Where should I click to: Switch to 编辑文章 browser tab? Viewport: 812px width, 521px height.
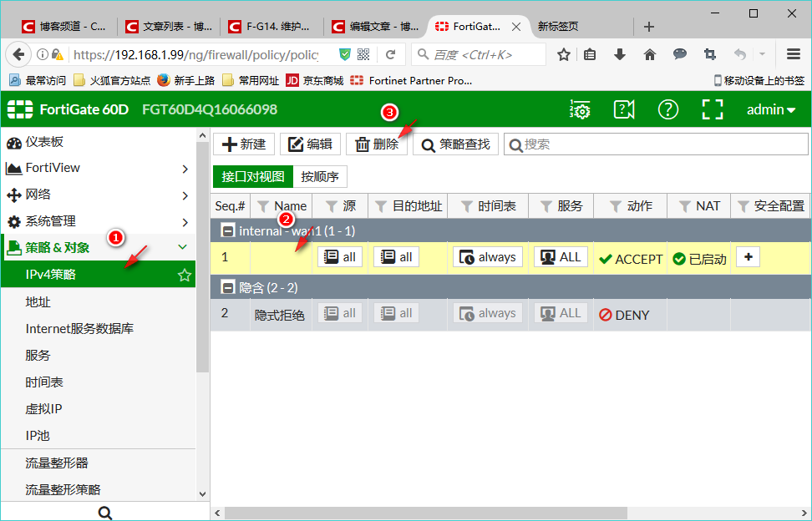[x=375, y=27]
